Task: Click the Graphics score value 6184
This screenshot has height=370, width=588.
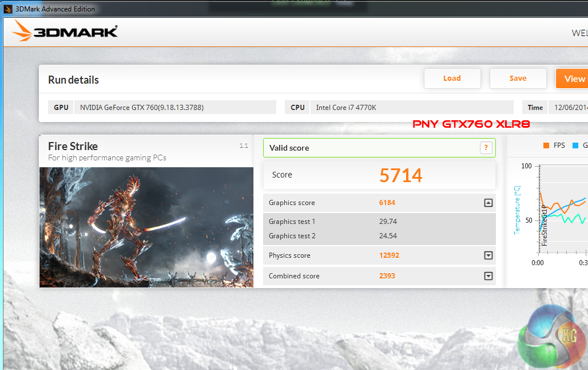Action: (x=387, y=202)
